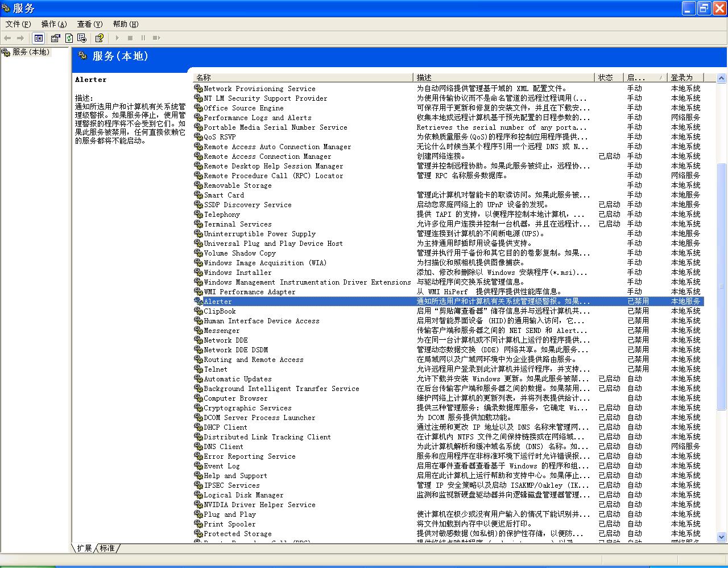The image size is (728, 568).
Task: Click the Pause Service toolbar icon
Action: click(x=143, y=38)
